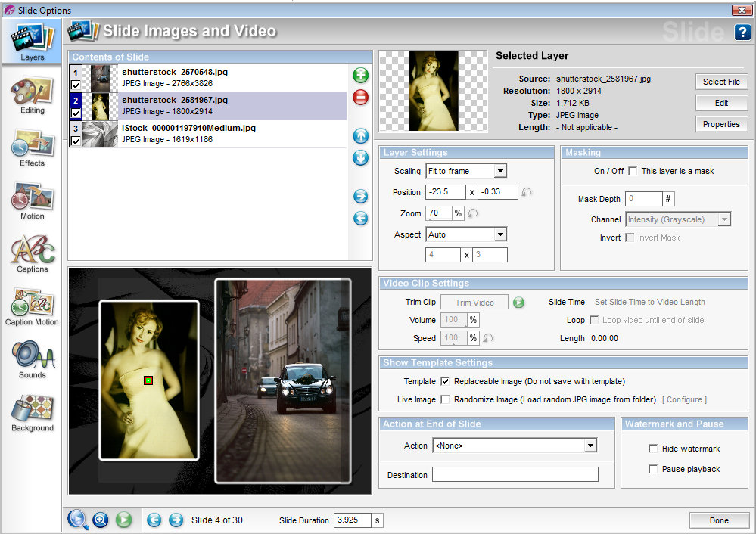This screenshot has height=534, width=756.
Task: Toggle the Invert Mask checkbox
Action: pyautogui.click(x=629, y=238)
